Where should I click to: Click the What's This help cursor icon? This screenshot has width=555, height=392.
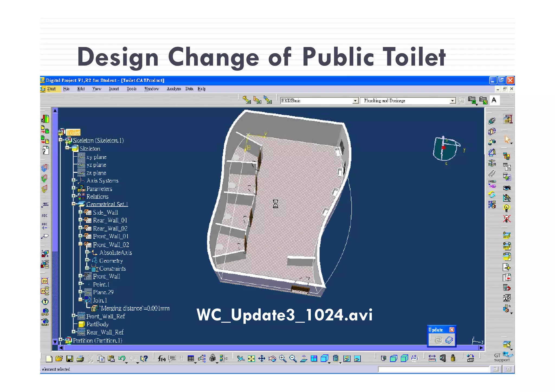[144, 359]
